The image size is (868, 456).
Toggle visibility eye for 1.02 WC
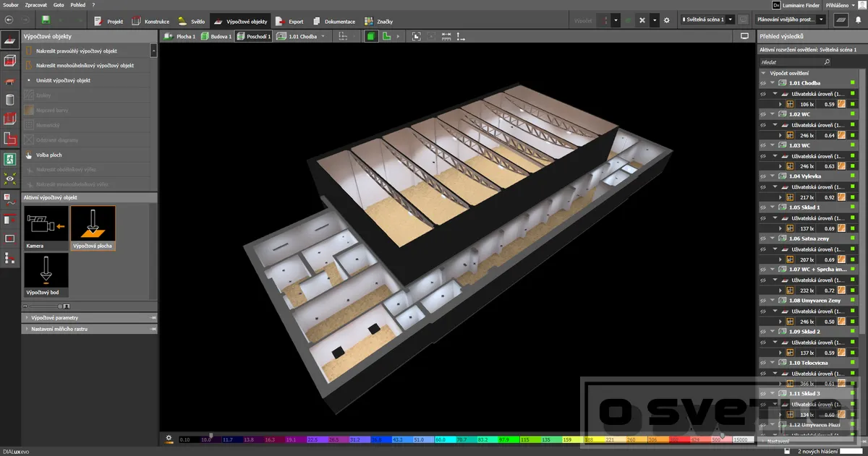763,114
